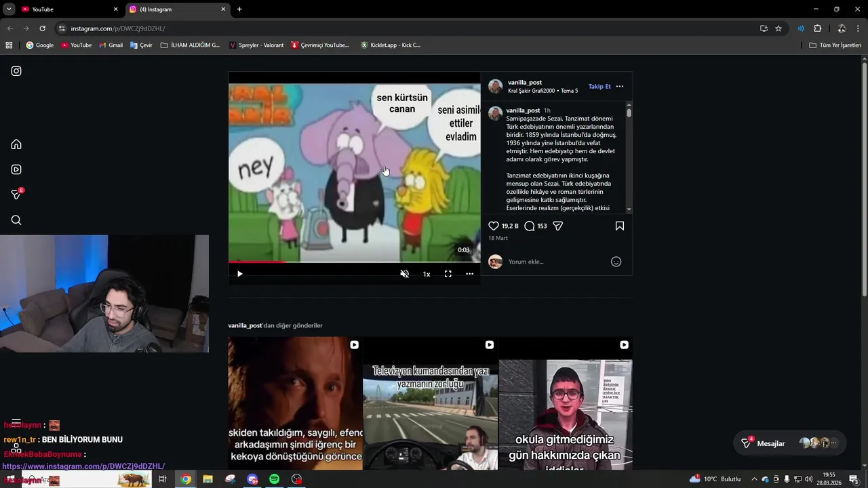Open Chrome extensions puzzle icon
868x488 pixels.
[x=817, y=28]
